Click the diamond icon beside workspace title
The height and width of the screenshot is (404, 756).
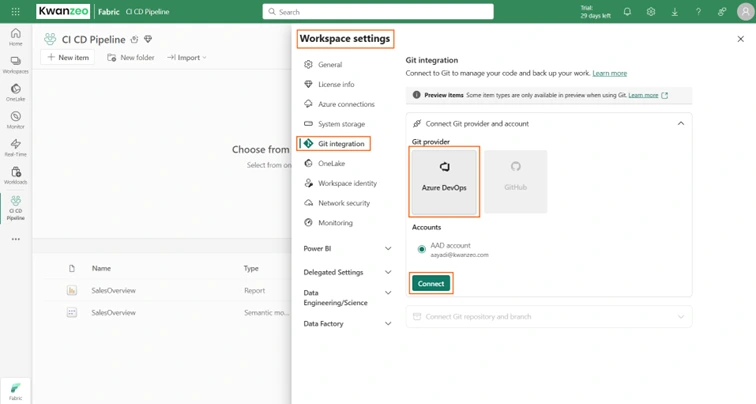point(148,39)
